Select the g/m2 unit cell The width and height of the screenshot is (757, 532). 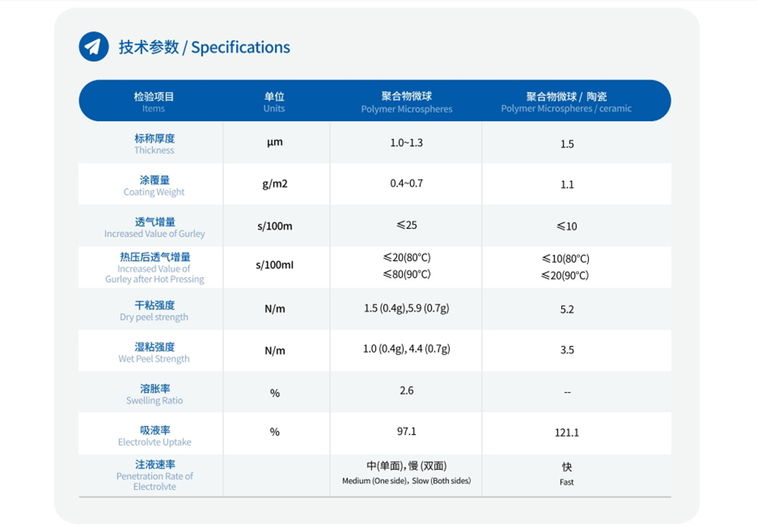(x=275, y=184)
